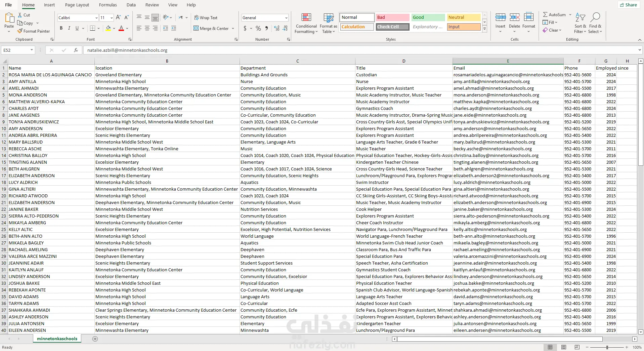Expand the Merge & Center dropdown arrow

click(233, 29)
